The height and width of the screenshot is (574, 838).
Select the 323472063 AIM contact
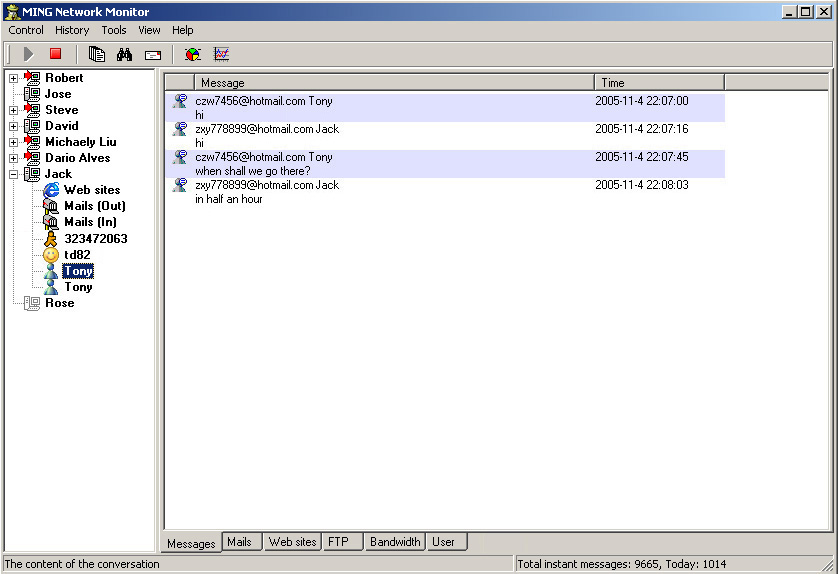pos(95,239)
